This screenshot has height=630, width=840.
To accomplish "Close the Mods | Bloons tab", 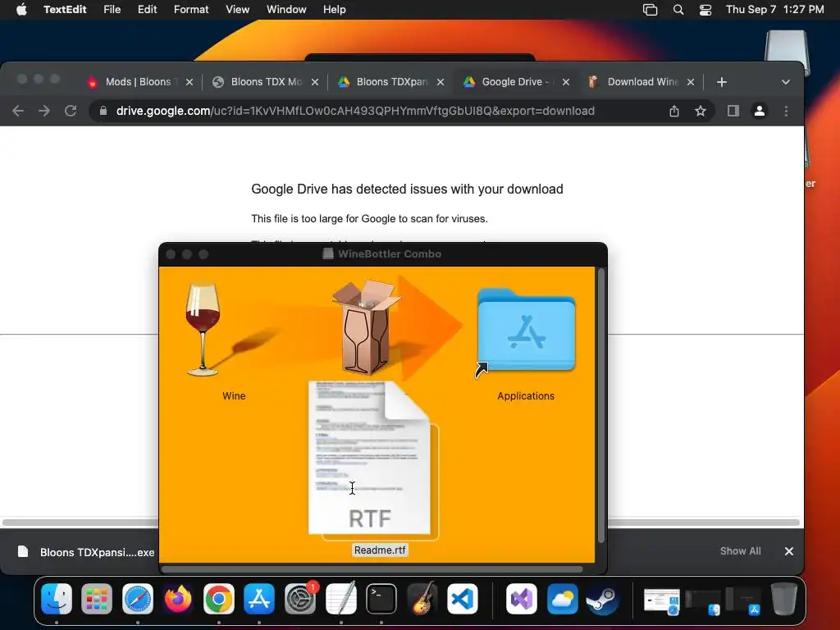I will [189, 82].
